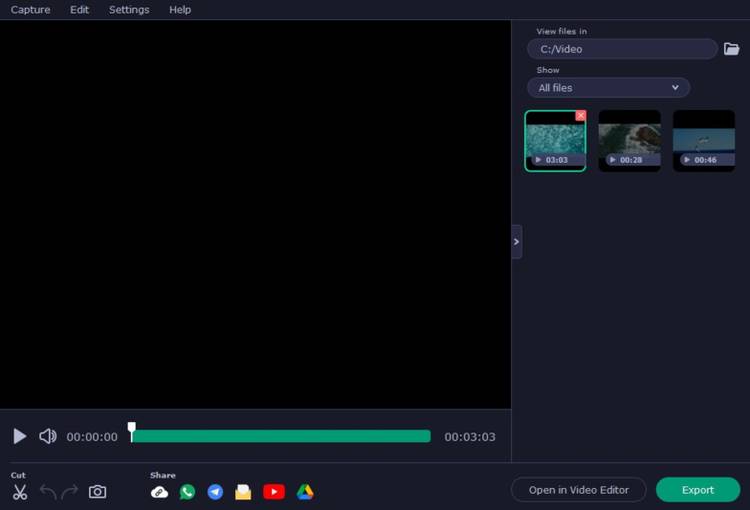Collapse the file panel with side arrow

tap(517, 242)
